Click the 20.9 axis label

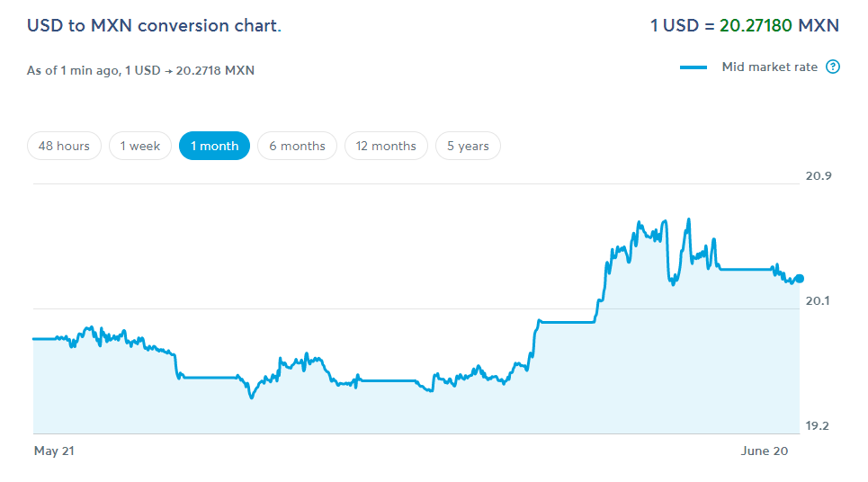(819, 176)
